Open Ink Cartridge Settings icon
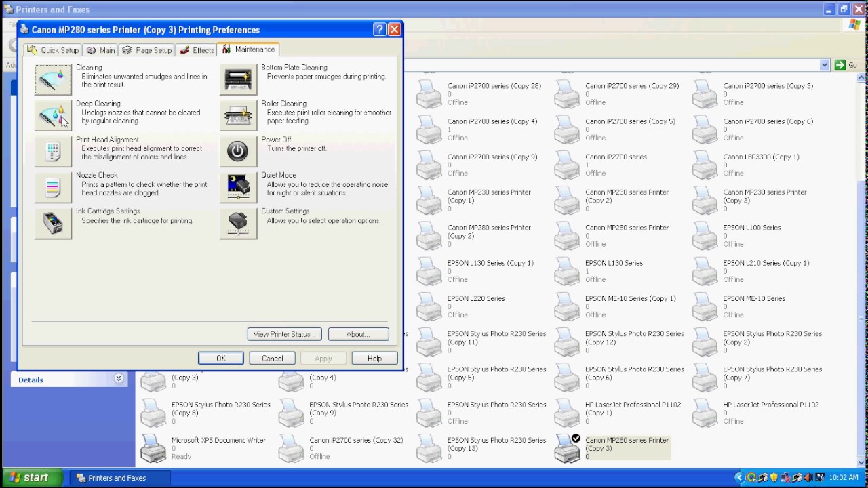This screenshot has height=488, width=868. point(53,222)
